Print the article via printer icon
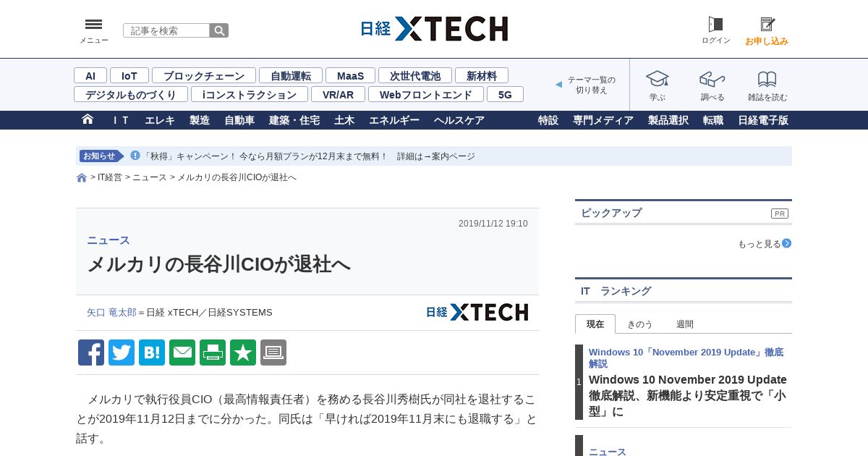The image size is (868, 456). (213, 352)
